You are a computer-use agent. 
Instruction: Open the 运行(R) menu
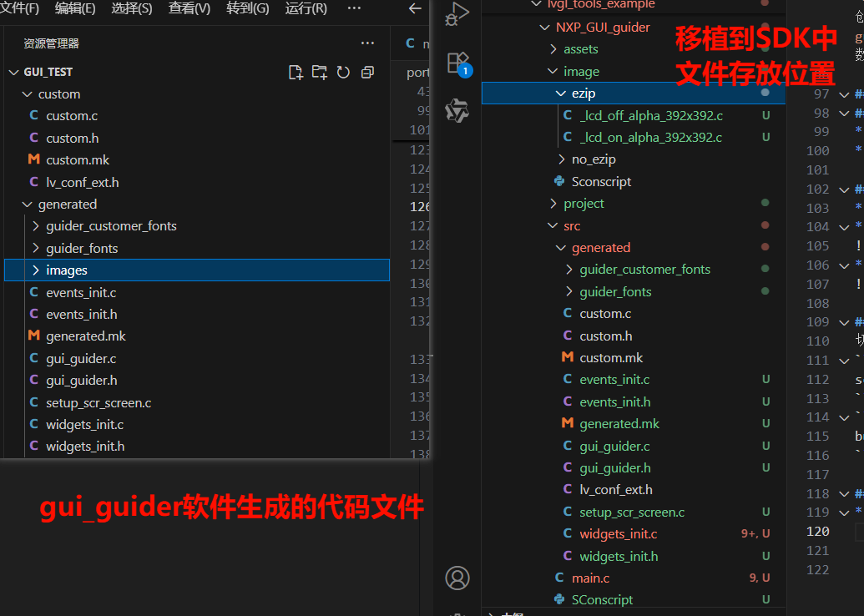point(306,8)
